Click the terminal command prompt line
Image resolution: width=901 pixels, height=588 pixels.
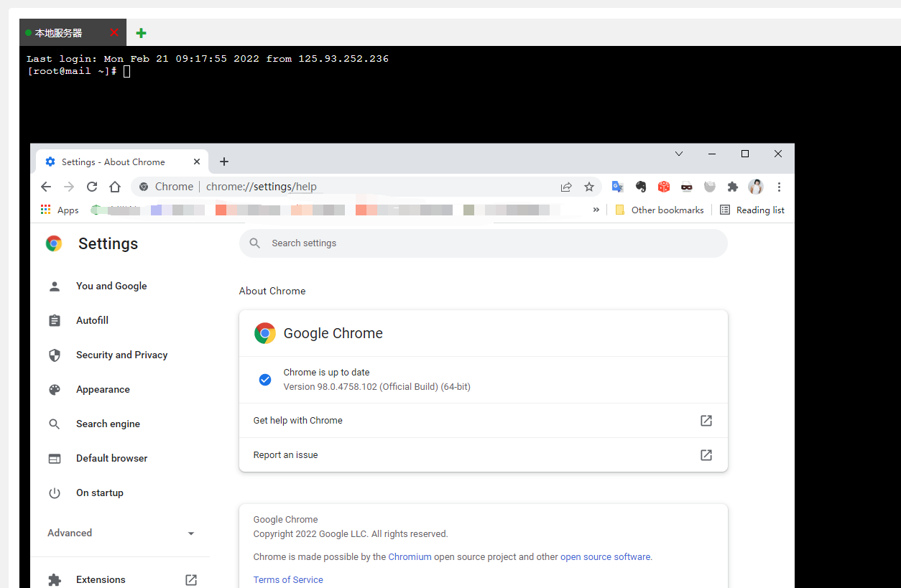pos(78,71)
